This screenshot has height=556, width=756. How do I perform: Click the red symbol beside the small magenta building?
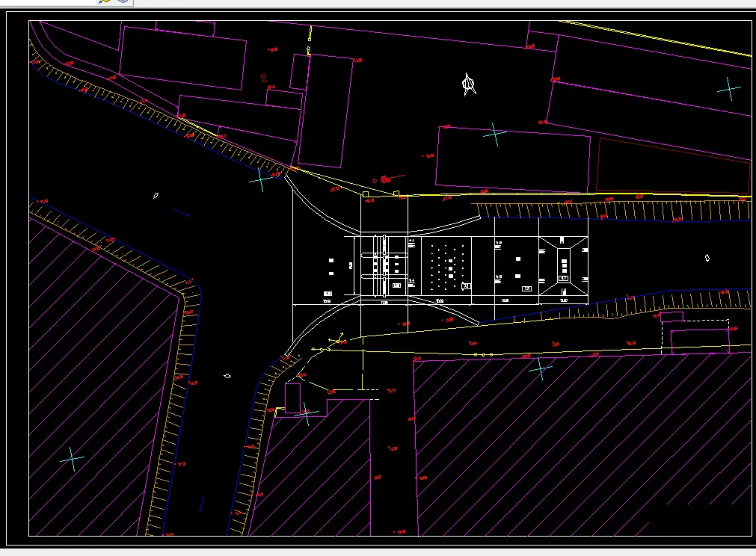click(x=264, y=78)
